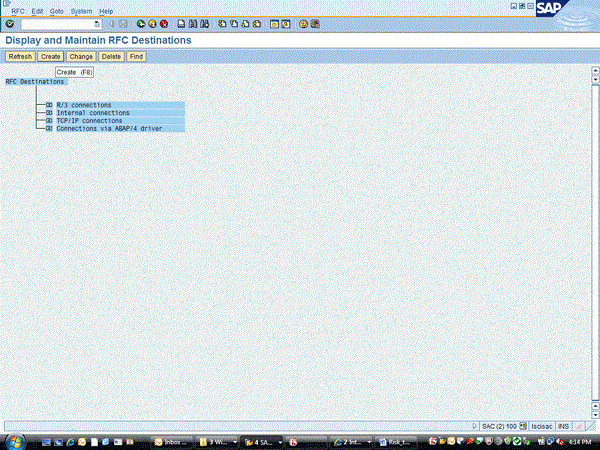Click the green Back arrow icon

[x=142, y=23]
